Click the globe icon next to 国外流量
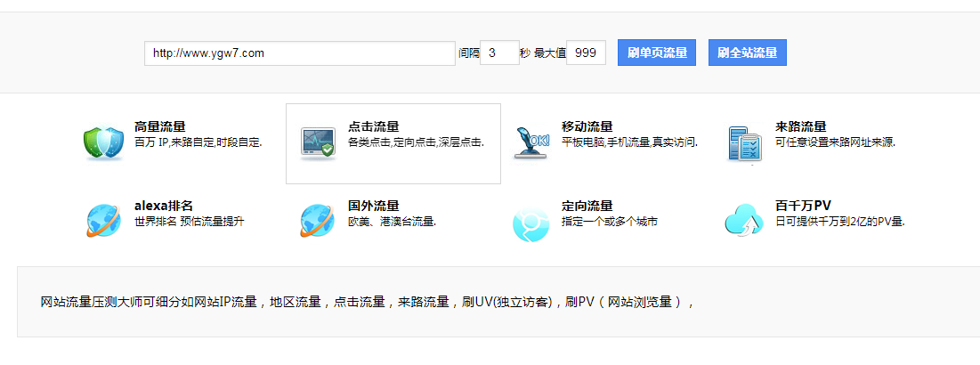The height and width of the screenshot is (365, 980). point(318,221)
